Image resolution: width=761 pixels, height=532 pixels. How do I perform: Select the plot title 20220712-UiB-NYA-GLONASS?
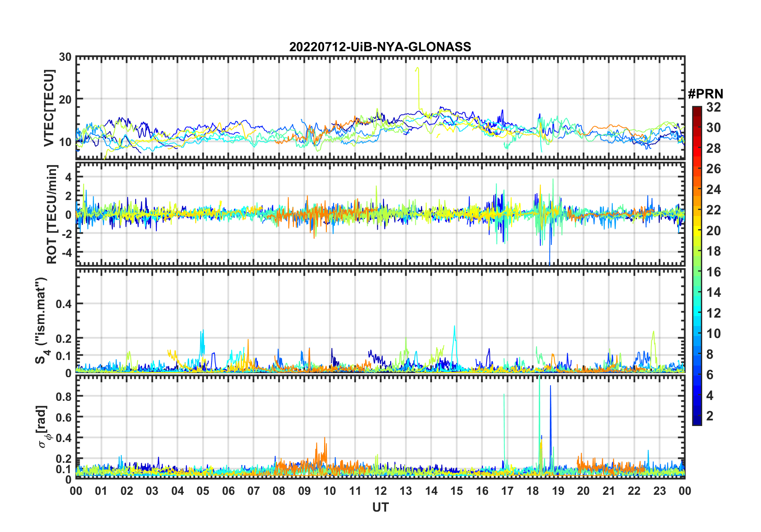(x=380, y=47)
